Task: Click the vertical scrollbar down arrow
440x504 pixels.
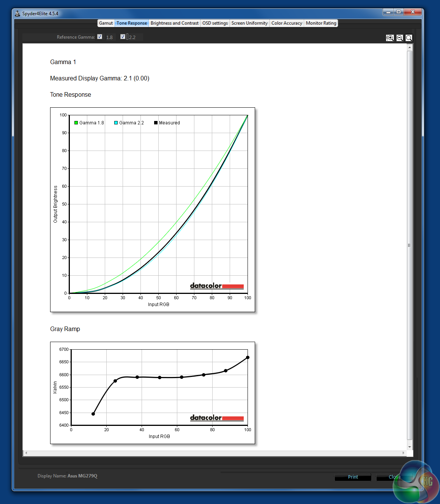Action: coord(410,447)
